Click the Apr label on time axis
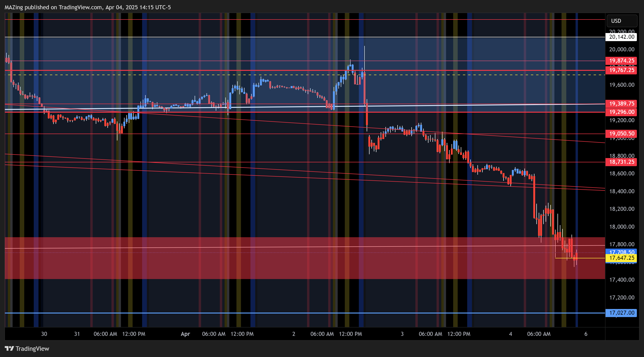Viewport: 644px width, 357px height. [x=185, y=334]
